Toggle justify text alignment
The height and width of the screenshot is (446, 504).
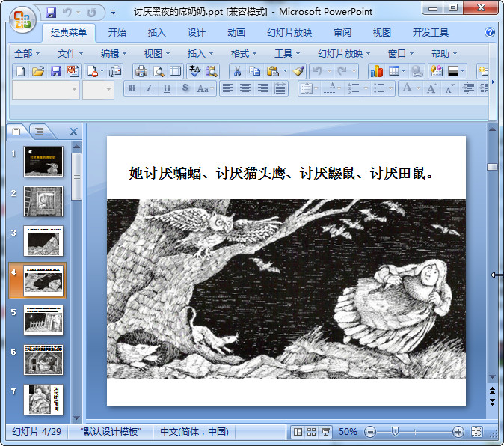(x=280, y=88)
